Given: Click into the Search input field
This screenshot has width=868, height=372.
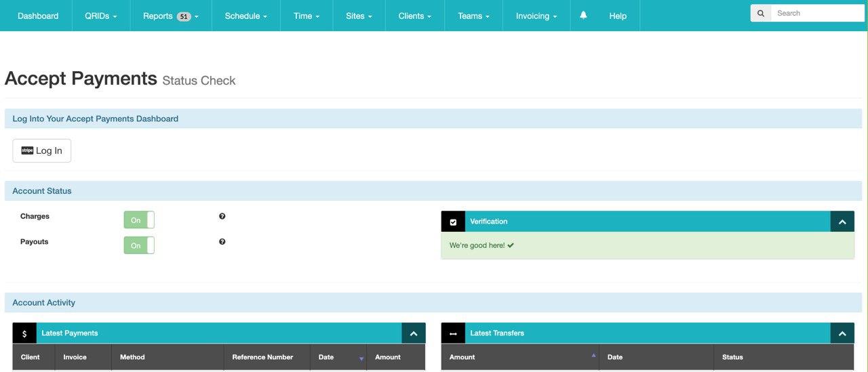Looking at the screenshot, I should click(x=816, y=14).
